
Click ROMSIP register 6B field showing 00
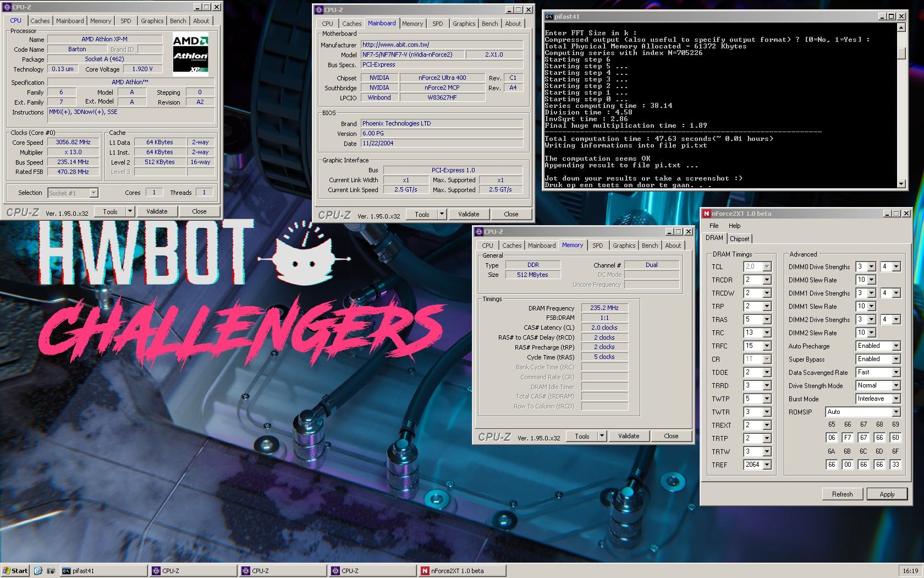pyautogui.click(x=848, y=465)
